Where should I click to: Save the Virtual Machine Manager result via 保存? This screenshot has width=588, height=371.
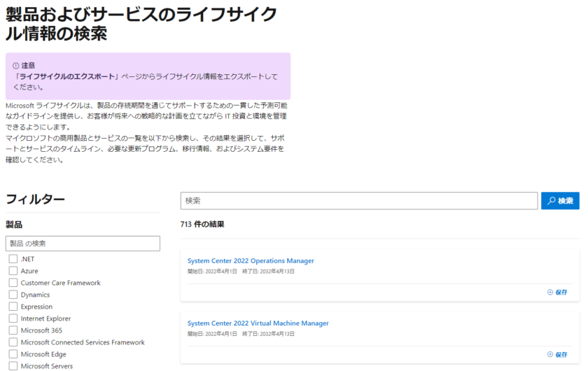tap(557, 354)
